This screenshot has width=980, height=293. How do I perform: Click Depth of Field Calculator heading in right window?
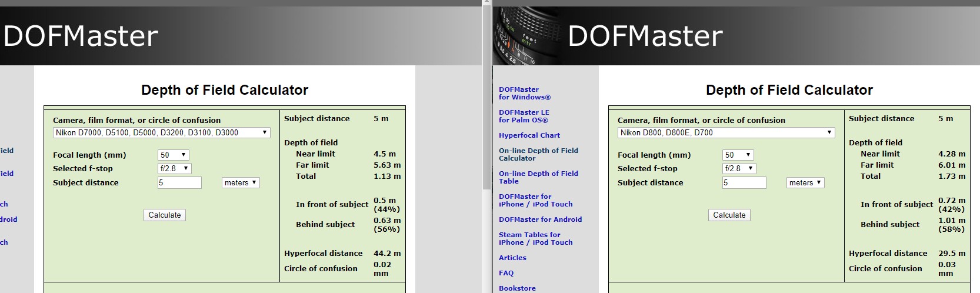[x=789, y=90]
